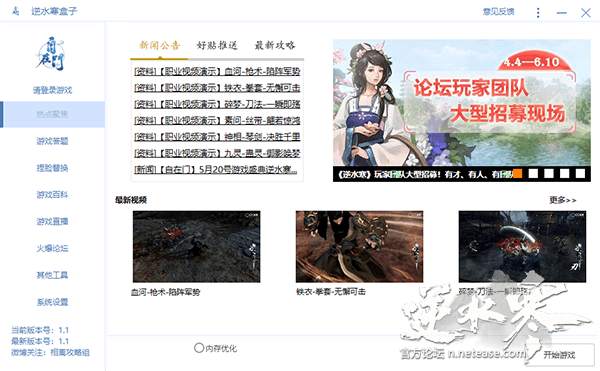Minimize the 逆水寒盒子 window
600x371 pixels.
561,13
